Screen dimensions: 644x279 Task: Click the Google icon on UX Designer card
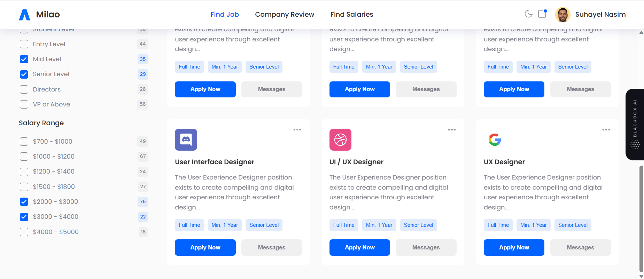495,139
